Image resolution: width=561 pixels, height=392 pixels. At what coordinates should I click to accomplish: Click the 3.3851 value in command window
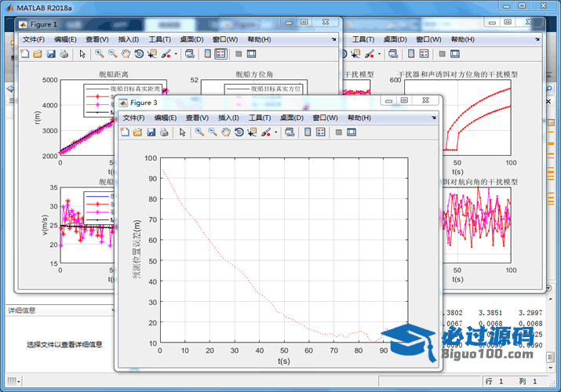point(490,313)
